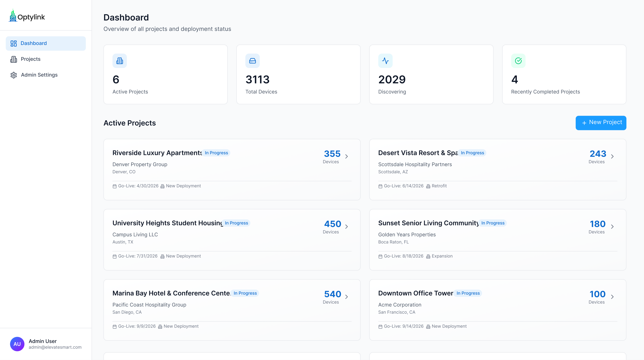Click building icon beside Downtown Office New Deployment
Viewport: 644px width, 360px height.
[428, 326]
